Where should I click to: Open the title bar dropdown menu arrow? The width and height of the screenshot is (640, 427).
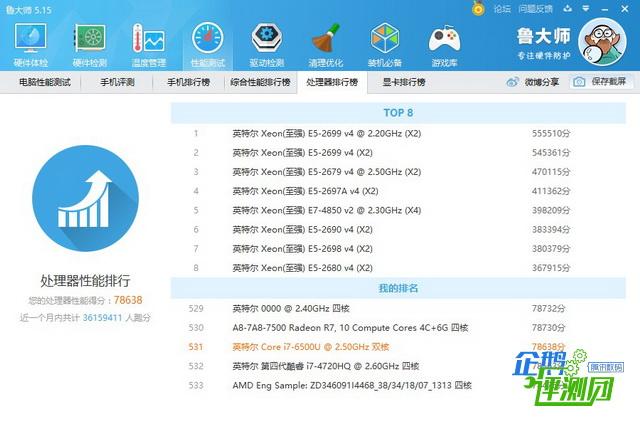coord(586,8)
